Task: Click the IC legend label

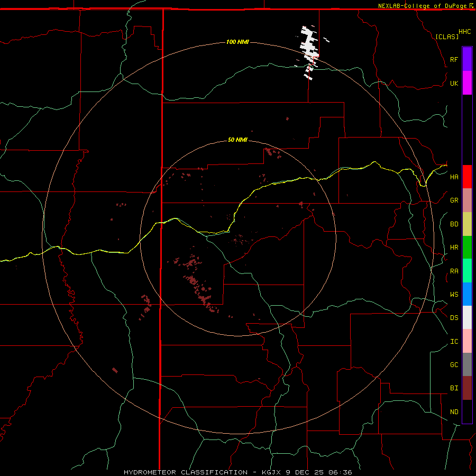Action: click(454, 342)
